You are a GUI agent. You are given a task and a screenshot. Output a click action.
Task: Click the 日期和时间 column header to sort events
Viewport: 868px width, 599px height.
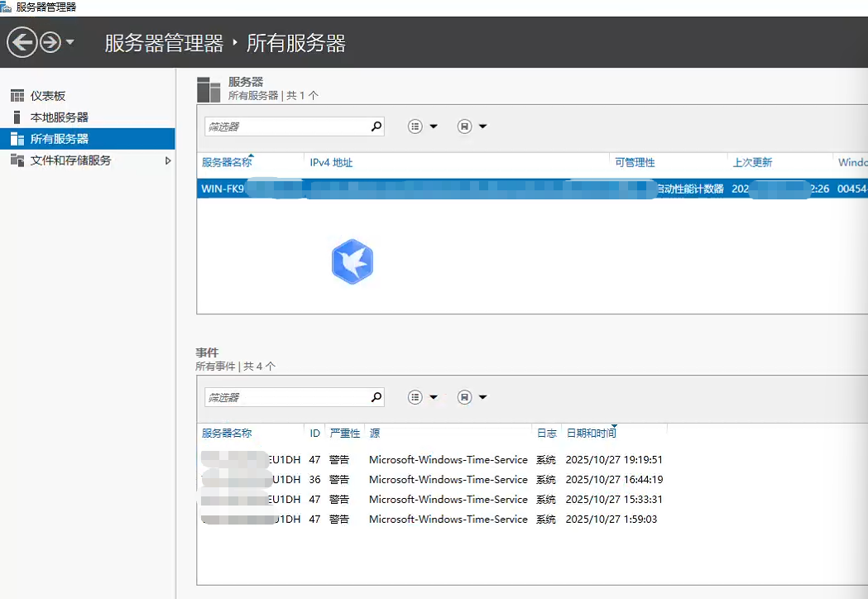click(589, 432)
